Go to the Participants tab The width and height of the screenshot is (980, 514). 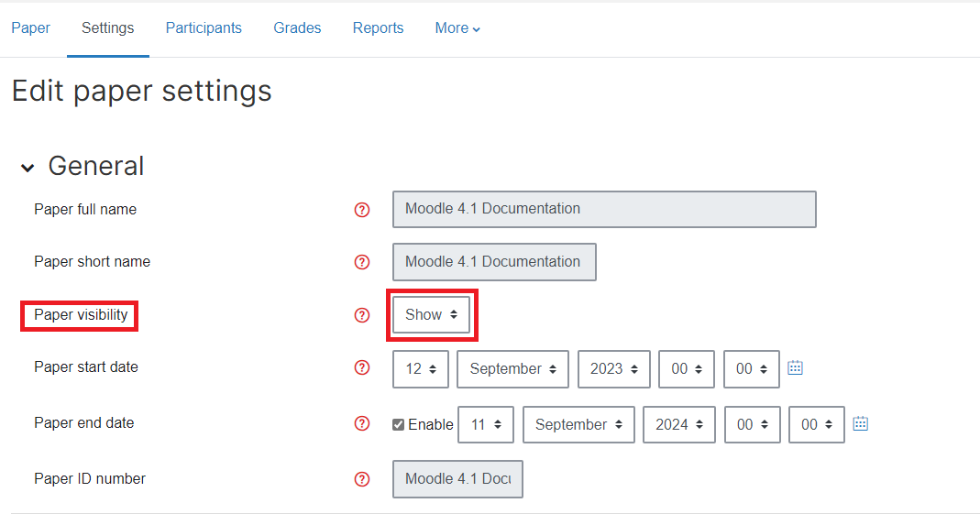pos(204,28)
